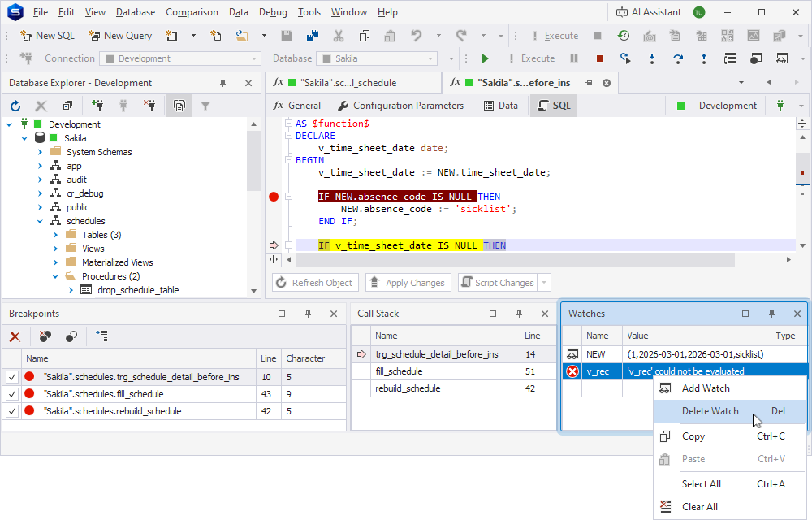Toggle checkbox for trg_schedule_detail_before_ins breakpoint
This screenshot has width=812, height=520.
[x=12, y=377]
